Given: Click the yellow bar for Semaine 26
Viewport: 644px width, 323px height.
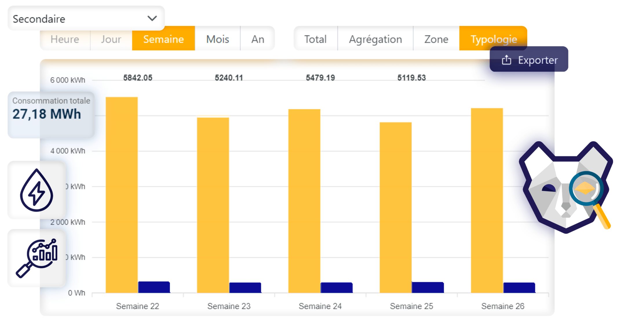Looking at the screenshot, I should [487, 200].
